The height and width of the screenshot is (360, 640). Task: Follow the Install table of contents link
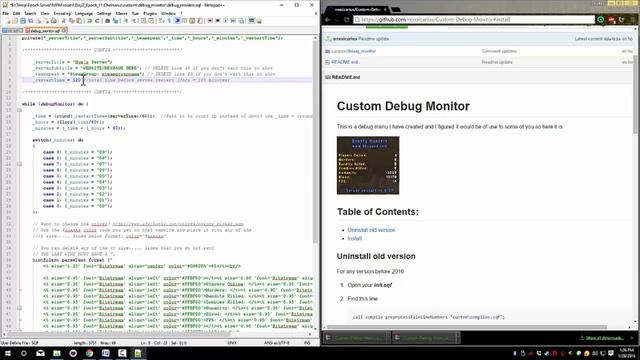point(355,239)
